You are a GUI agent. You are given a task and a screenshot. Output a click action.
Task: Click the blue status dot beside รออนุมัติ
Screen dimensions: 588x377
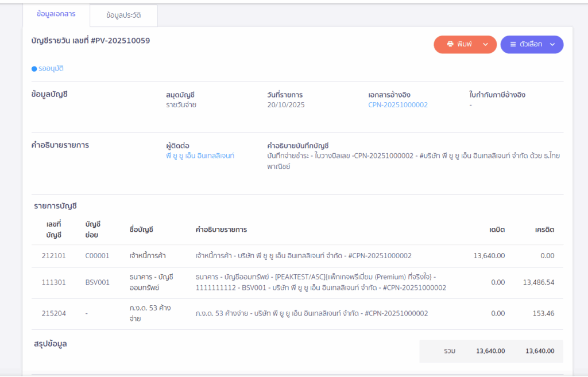coord(34,69)
